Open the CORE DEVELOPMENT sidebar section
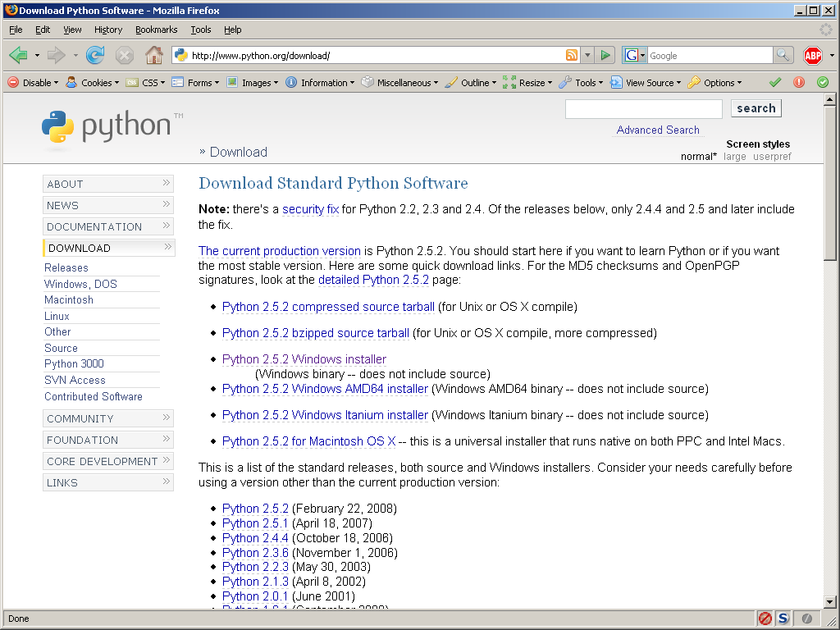 click(108, 461)
